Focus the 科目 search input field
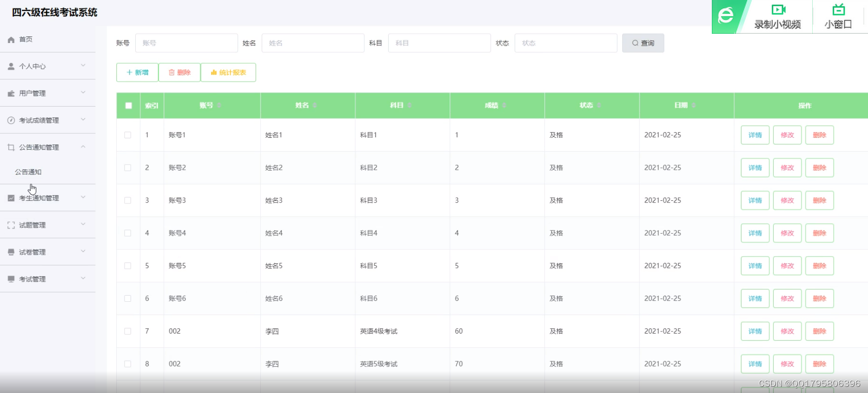Image resolution: width=868 pixels, height=393 pixels. tap(439, 43)
